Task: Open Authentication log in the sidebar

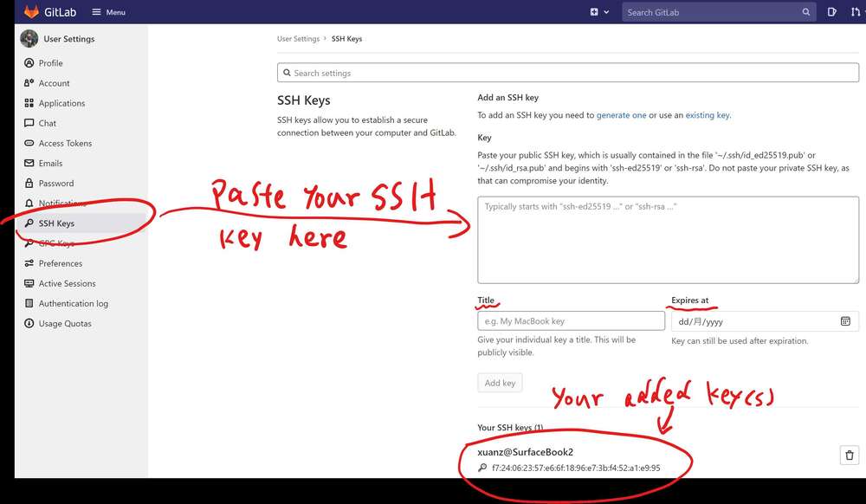Action: pos(74,304)
